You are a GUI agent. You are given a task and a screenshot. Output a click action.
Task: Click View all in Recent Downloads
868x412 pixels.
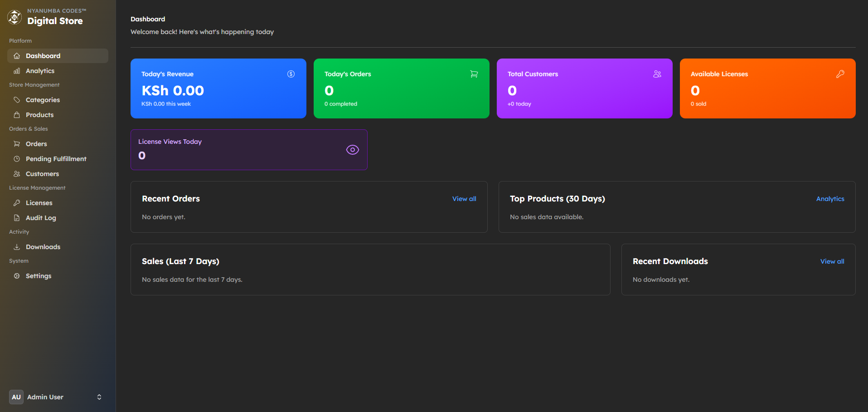tap(832, 261)
